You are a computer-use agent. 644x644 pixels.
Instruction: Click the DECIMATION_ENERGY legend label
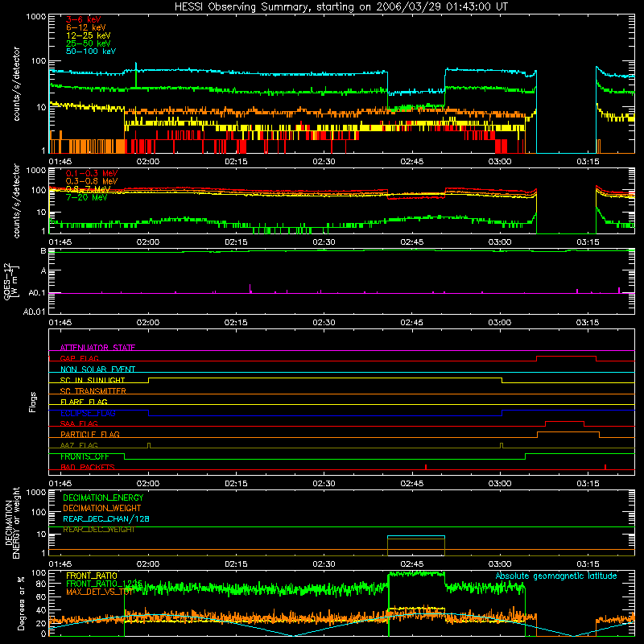(103, 497)
